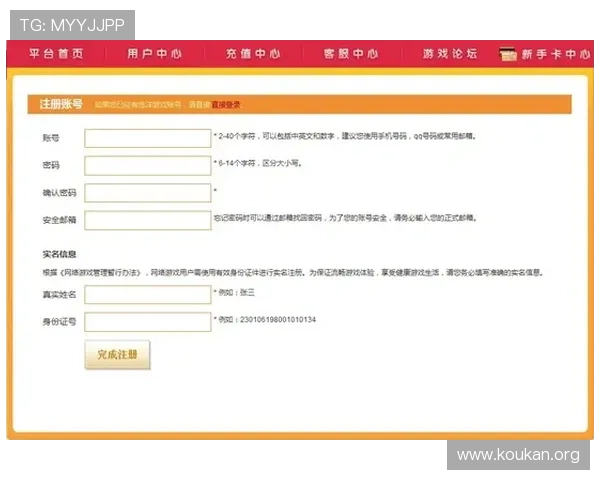Click the 安全邮箱 input box
Screen dimensions: 600x480
pos(148,220)
